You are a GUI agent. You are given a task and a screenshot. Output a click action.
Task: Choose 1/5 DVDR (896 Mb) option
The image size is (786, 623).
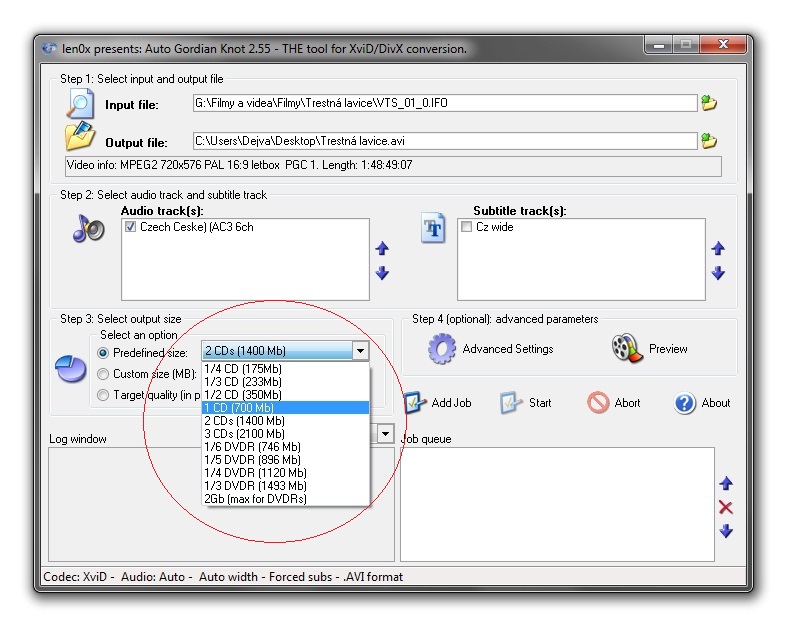point(286,460)
